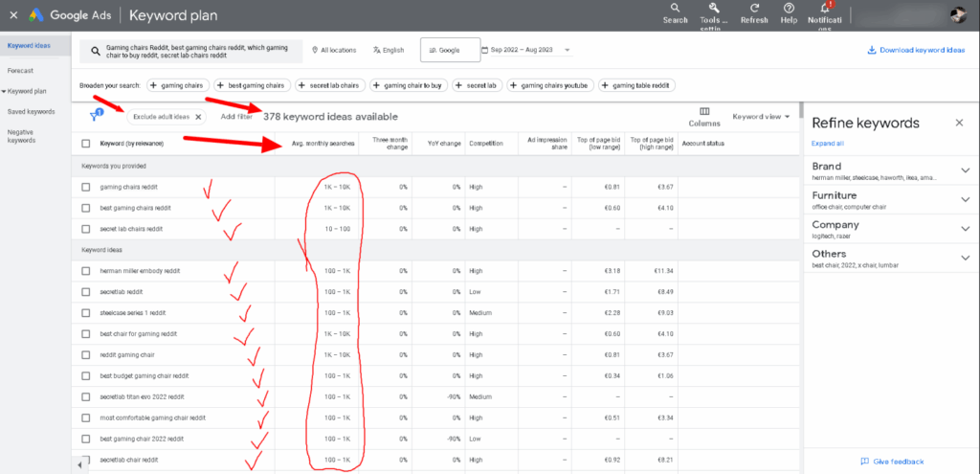The height and width of the screenshot is (474, 980).
Task: Click keyword 'best gaming chair 2022 reddit'
Action: [142, 439]
